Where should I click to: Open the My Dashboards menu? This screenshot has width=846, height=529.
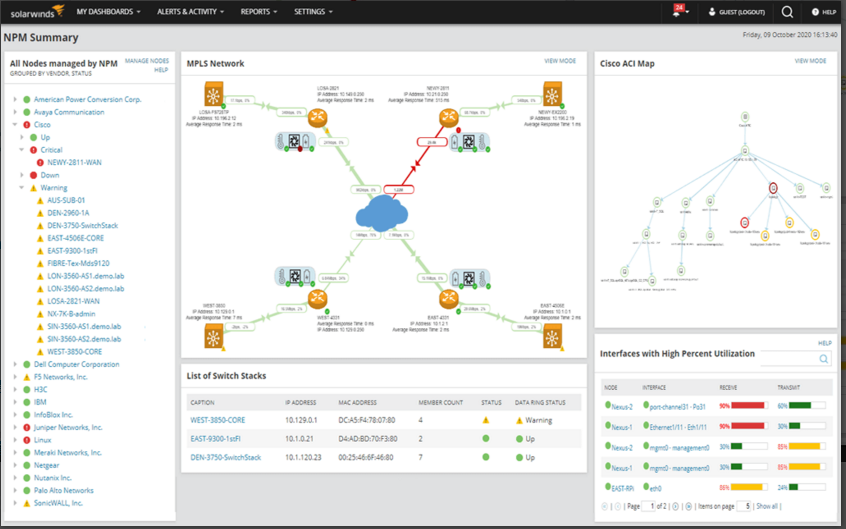[108, 11]
